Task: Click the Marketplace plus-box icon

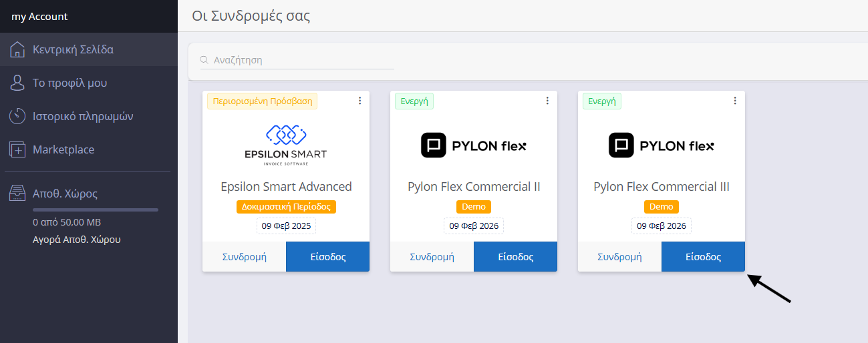Action: click(17, 149)
